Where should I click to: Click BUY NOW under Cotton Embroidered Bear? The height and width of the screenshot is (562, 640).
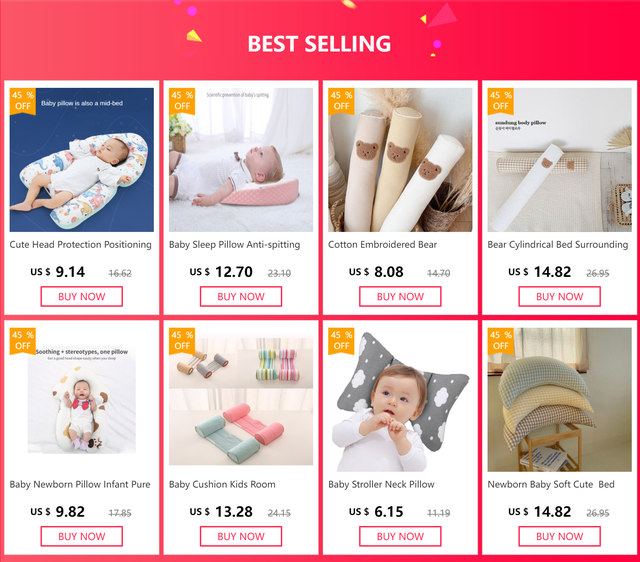point(400,297)
